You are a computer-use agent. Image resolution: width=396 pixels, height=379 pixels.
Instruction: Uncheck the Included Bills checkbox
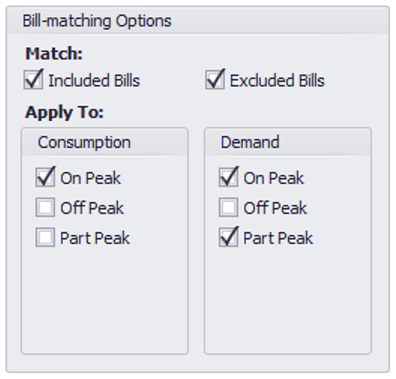click(33, 80)
